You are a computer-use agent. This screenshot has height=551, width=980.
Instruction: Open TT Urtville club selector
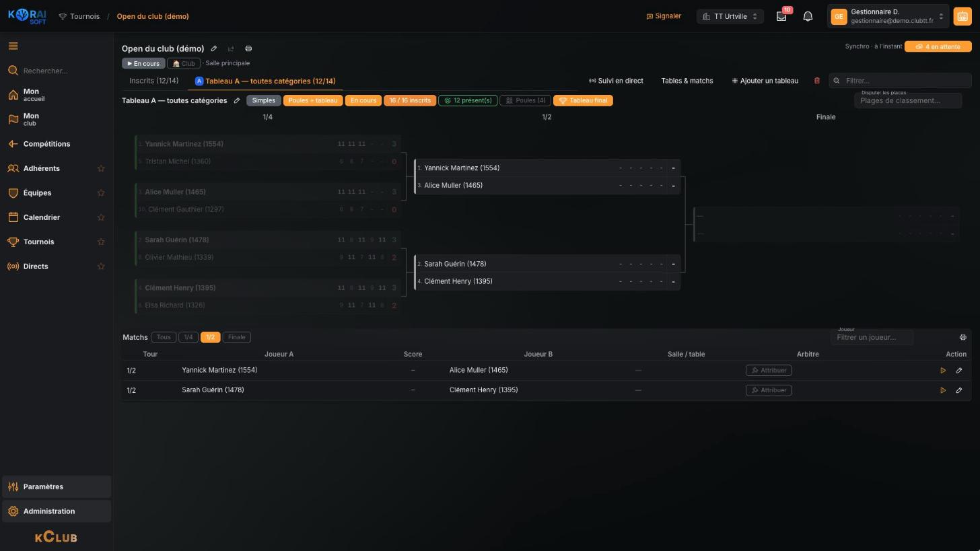click(730, 16)
